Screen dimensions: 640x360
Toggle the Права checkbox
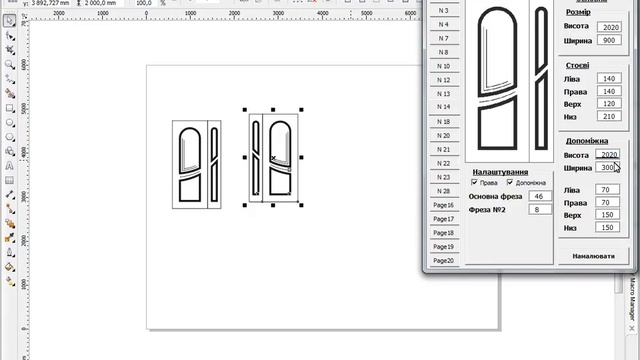coord(474,182)
